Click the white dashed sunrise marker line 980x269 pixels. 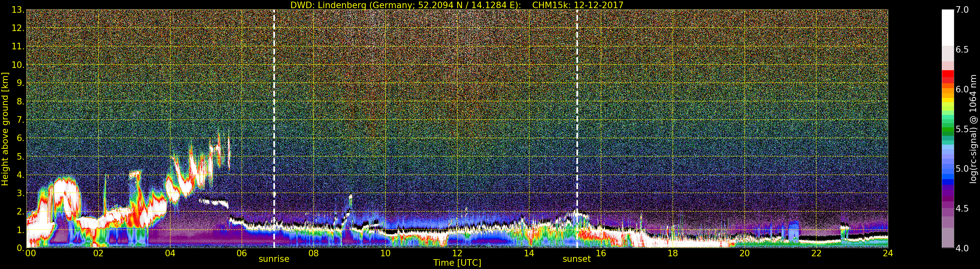pyautogui.click(x=274, y=129)
